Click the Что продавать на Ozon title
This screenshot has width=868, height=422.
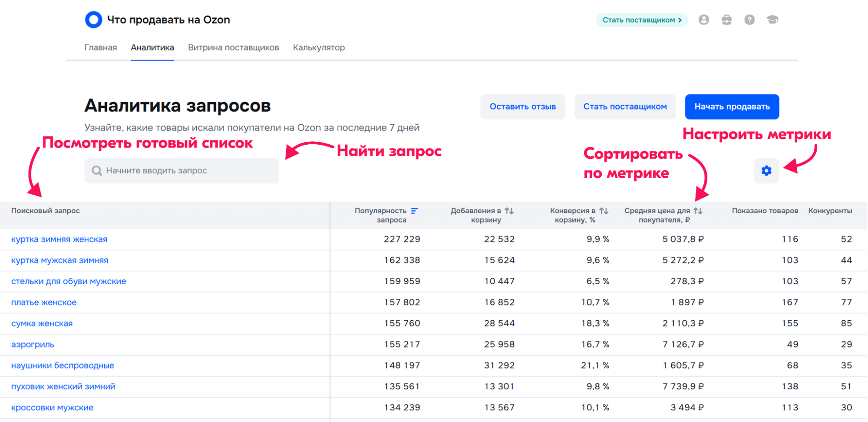point(168,20)
